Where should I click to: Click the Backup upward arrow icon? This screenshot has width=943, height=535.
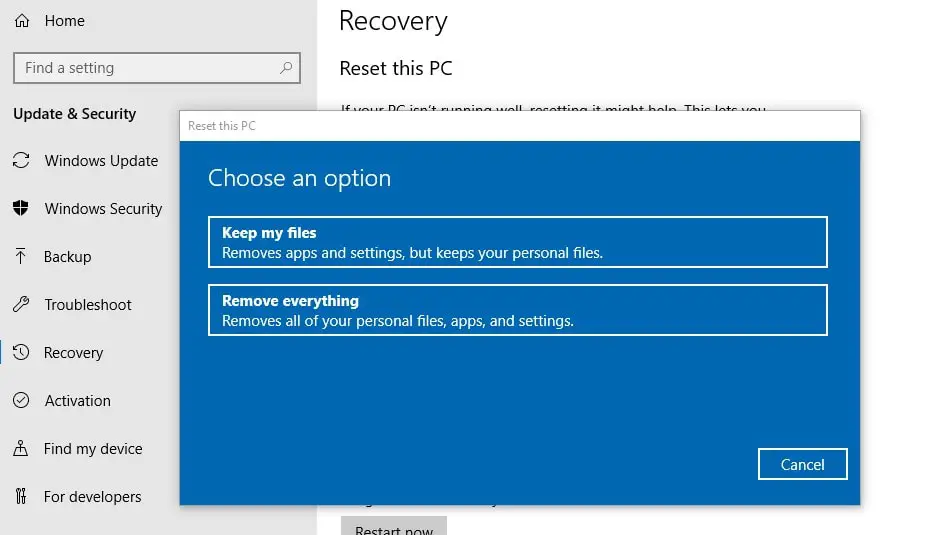(21, 257)
